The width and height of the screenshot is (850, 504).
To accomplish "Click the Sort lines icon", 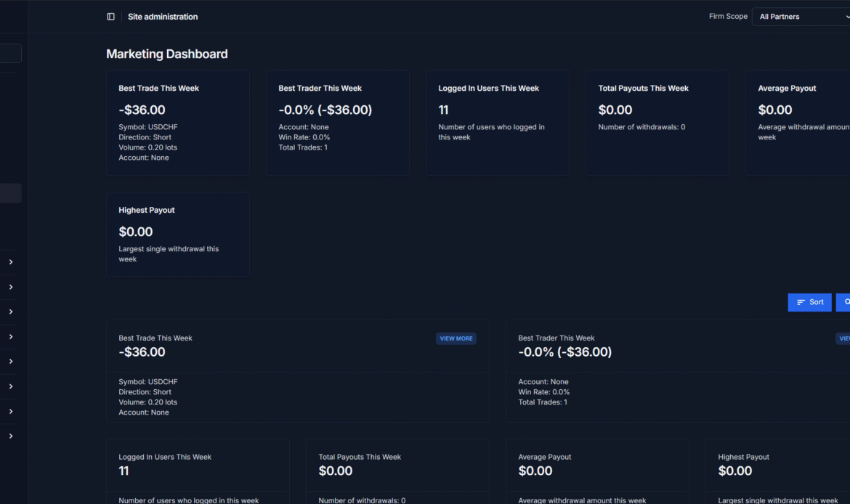I will (801, 302).
